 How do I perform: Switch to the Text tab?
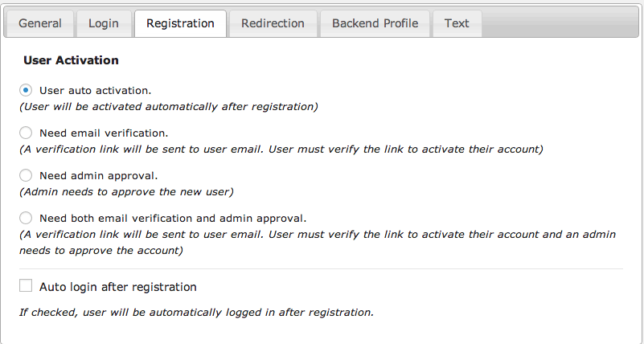click(457, 23)
